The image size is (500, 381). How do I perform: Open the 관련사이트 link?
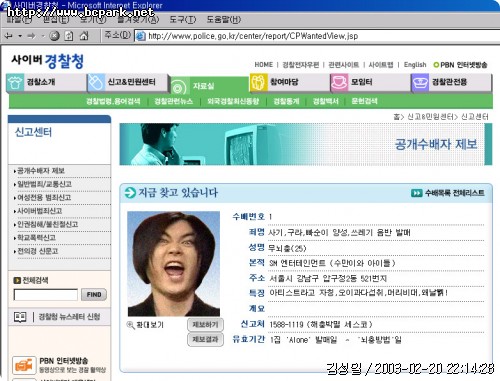pos(344,65)
